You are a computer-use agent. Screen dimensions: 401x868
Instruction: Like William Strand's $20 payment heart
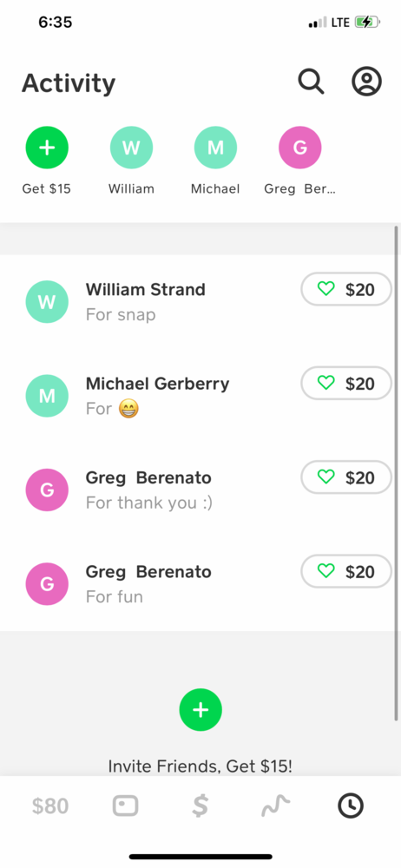[326, 288]
